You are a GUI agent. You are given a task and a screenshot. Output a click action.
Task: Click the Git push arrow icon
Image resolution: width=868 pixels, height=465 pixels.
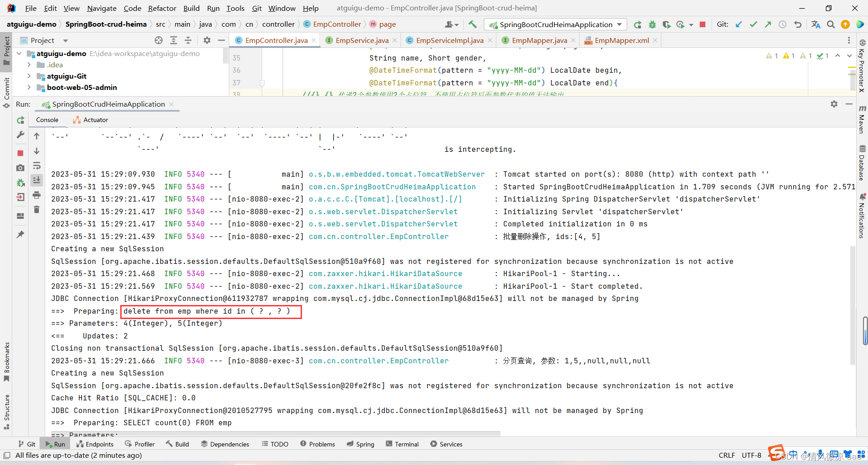coord(768,24)
